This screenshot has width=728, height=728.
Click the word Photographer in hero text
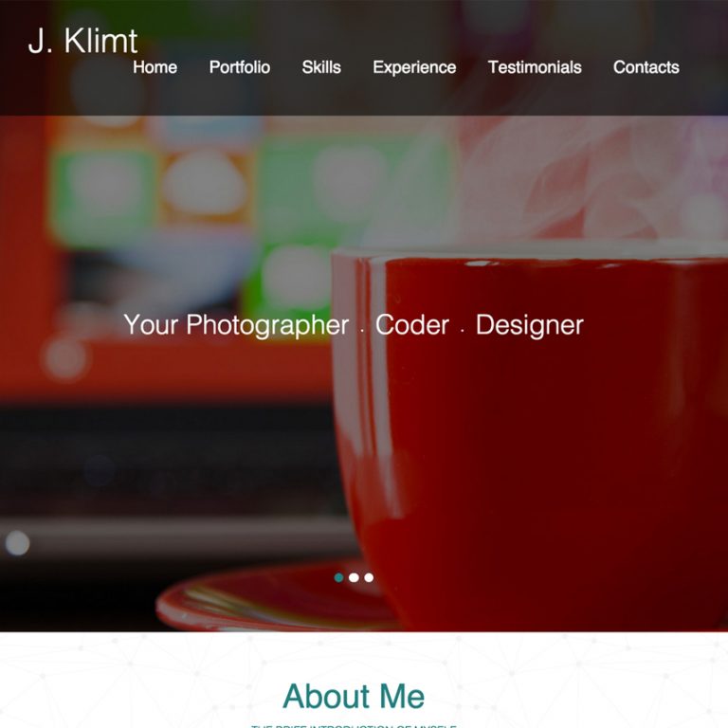point(267,325)
